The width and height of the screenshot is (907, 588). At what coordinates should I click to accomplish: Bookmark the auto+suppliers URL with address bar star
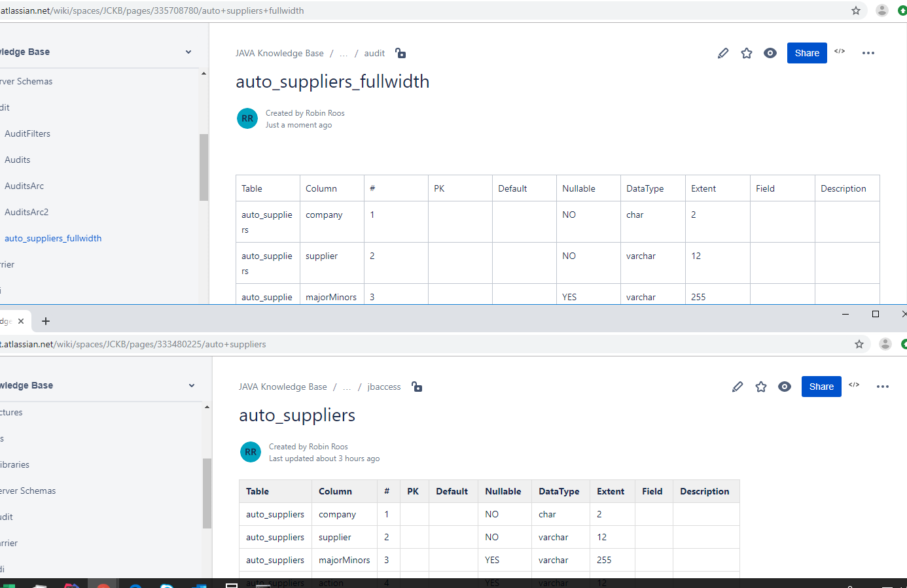859,344
